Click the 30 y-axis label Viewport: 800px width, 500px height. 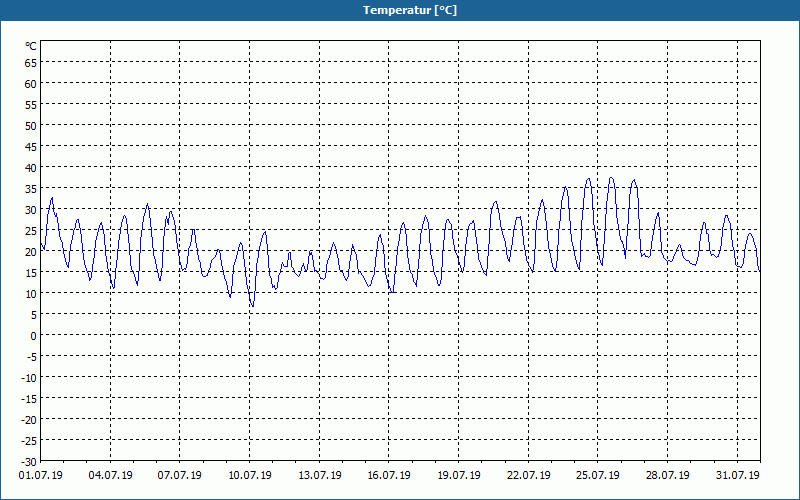pos(31,210)
